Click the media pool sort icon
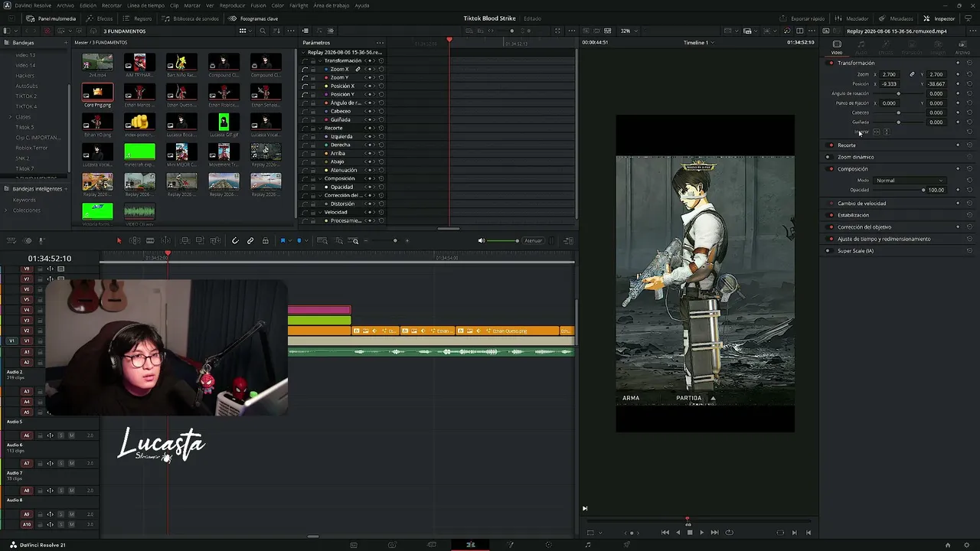The height and width of the screenshot is (551, 980). pyautogui.click(x=277, y=31)
